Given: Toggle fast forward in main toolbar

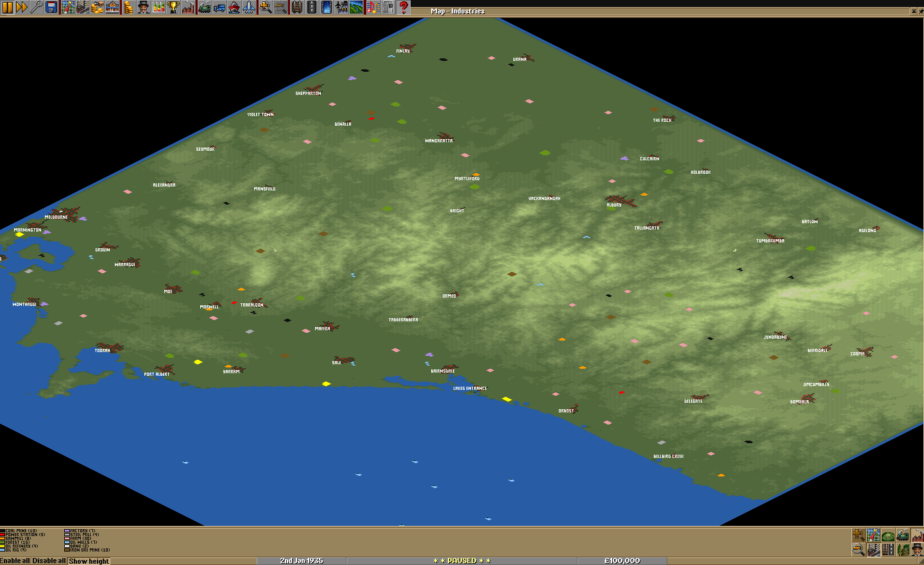Looking at the screenshot, I should click(21, 7).
